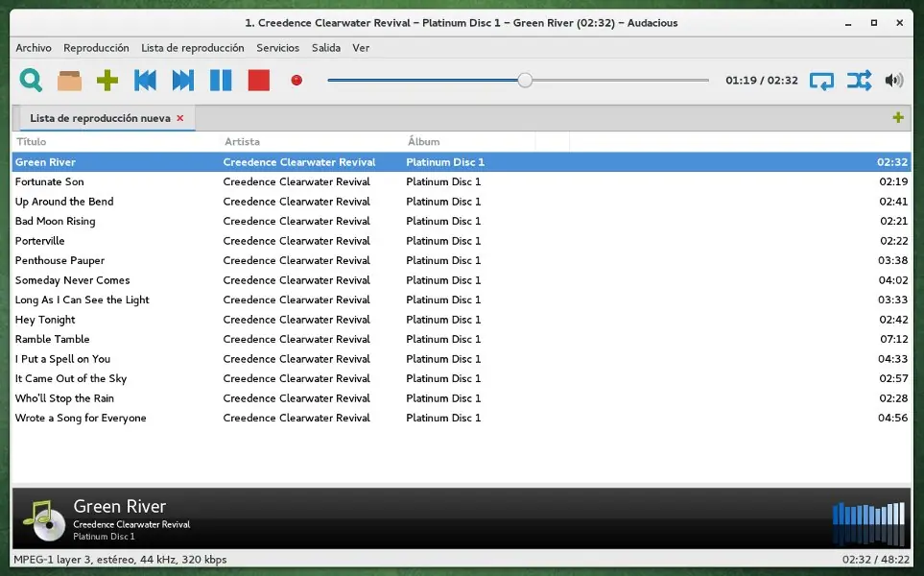
Task: Select the Green River track row
Action: 462,162
